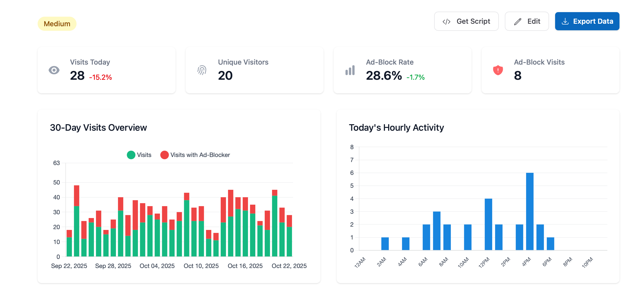Select the Edit button
644x295 pixels.
(527, 21)
